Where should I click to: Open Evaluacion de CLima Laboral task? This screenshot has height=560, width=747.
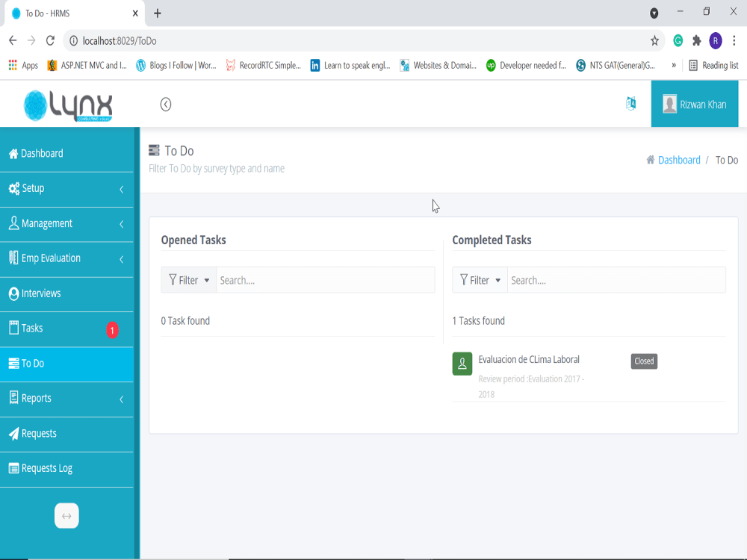click(529, 360)
